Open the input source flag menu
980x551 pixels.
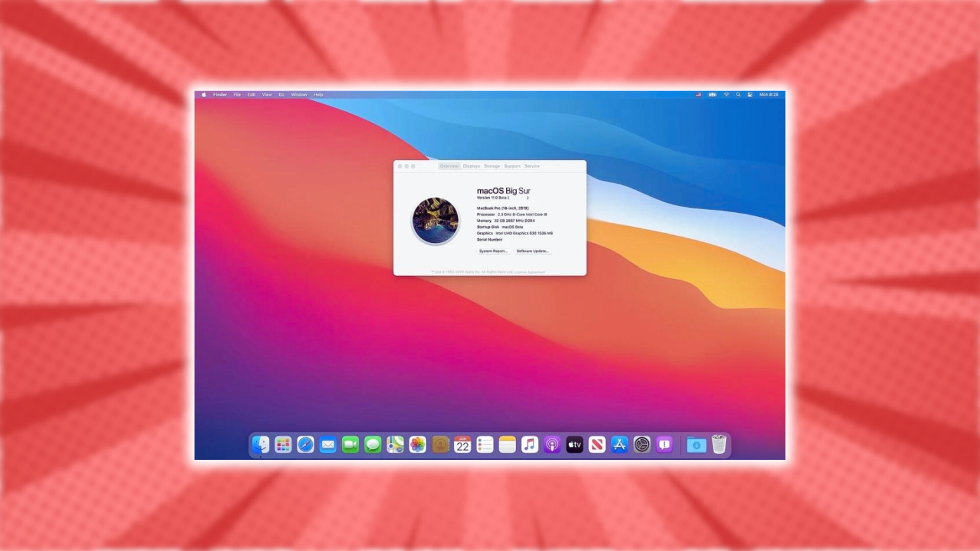click(x=698, y=94)
